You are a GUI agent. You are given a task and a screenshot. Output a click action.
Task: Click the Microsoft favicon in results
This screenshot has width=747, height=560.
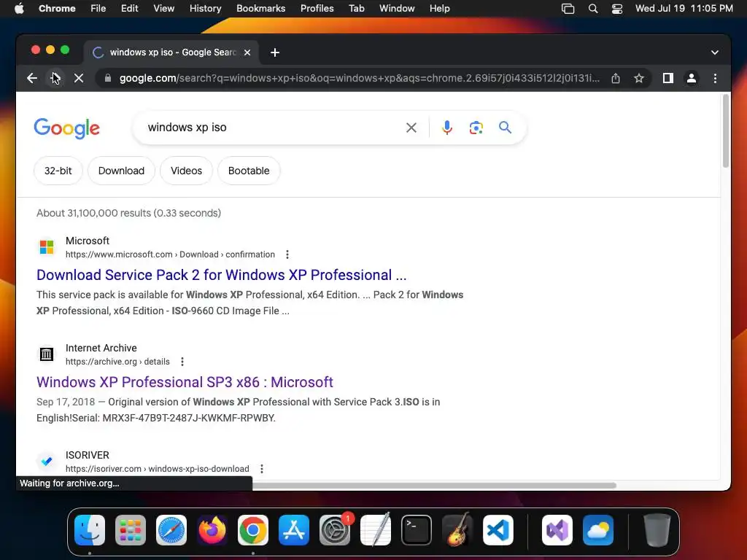tap(47, 247)
